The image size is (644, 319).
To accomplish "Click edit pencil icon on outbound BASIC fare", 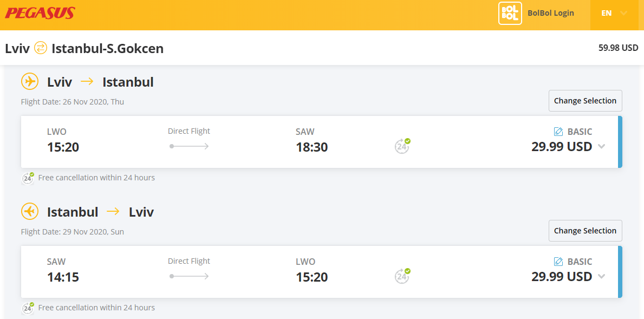I will 558,132.
